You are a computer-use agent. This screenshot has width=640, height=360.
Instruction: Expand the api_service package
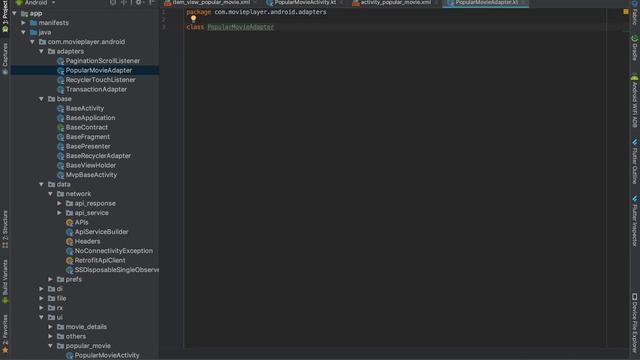click(x=60, y=213)
